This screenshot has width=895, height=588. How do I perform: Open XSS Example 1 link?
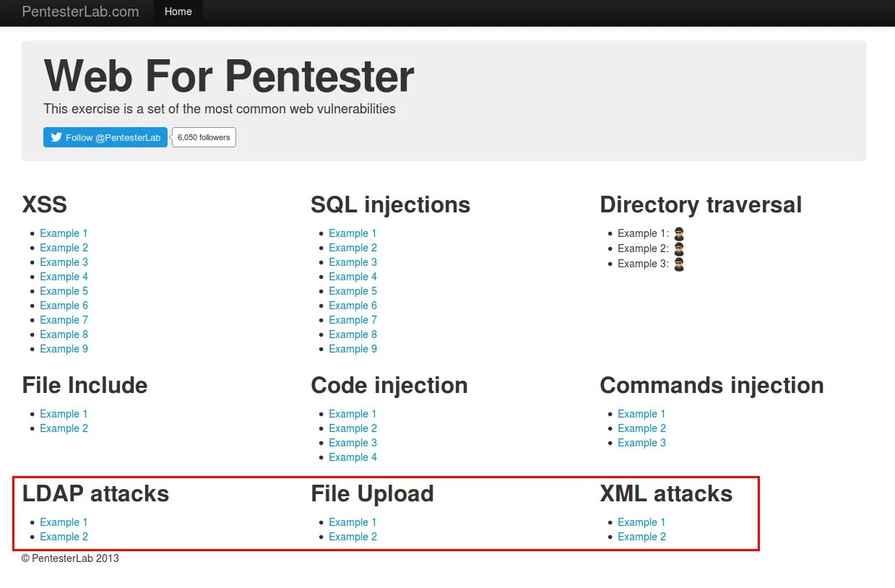[x=64, y=233]
